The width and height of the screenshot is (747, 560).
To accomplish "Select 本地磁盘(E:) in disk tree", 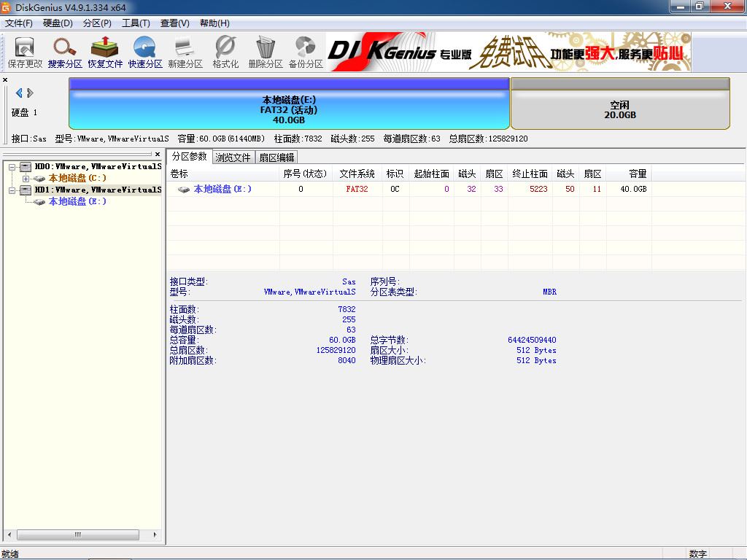I will click(77, 202).
